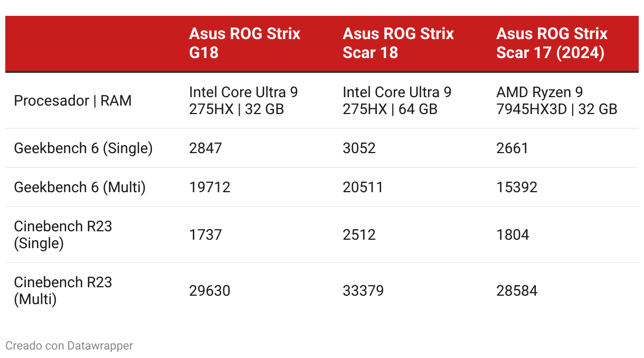644x358 pixels.
Task: Select the Cinebench multi score 33379
Action: pyautogui.click(x=363, y=291)
